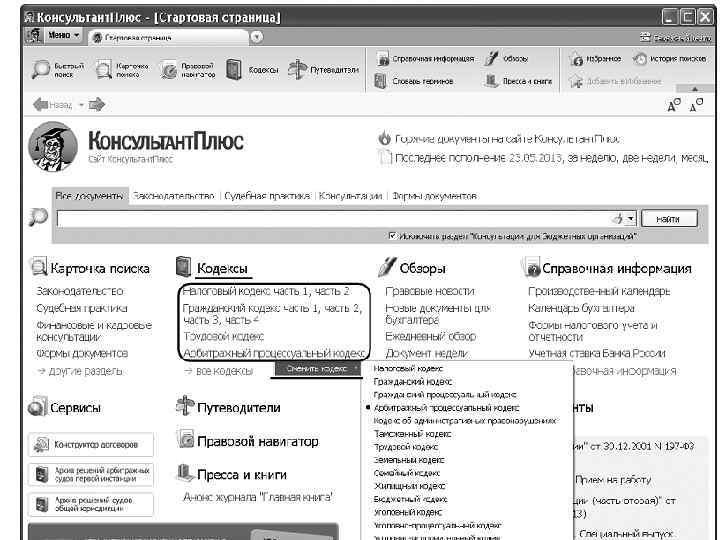720x540 pixels.
Task: Click the Найти search button
Action: click(669, 219)
